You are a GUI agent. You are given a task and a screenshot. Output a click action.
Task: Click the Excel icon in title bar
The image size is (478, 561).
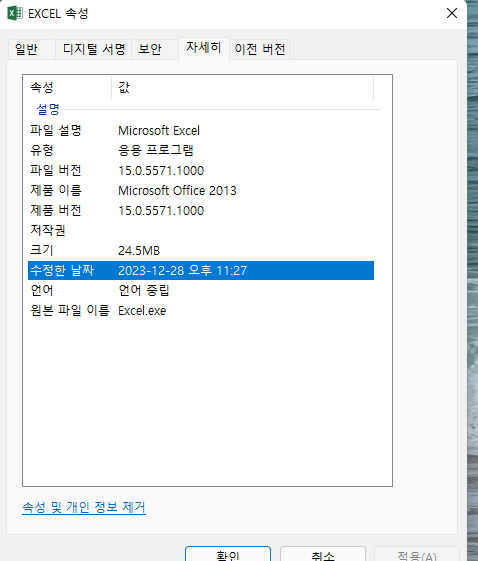coord(15,14)
